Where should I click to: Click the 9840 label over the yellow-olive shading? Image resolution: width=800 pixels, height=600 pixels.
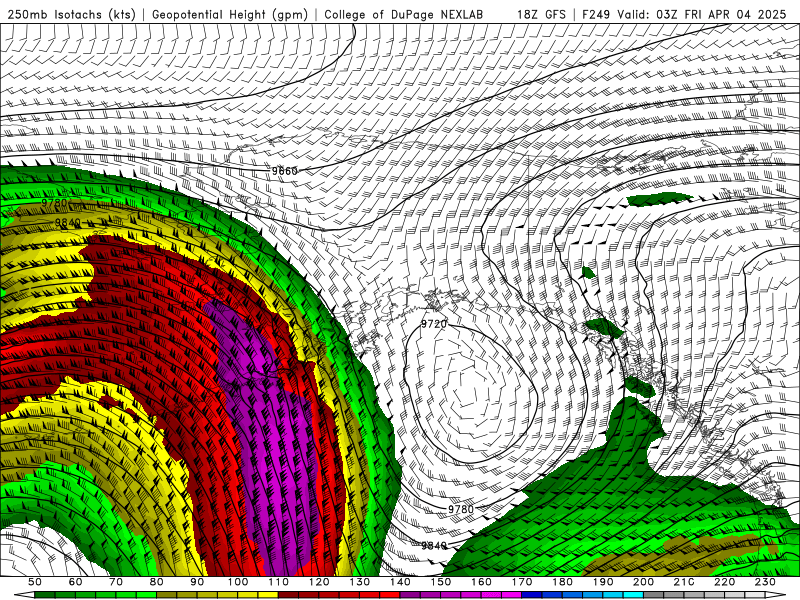(x=67, y=223)
